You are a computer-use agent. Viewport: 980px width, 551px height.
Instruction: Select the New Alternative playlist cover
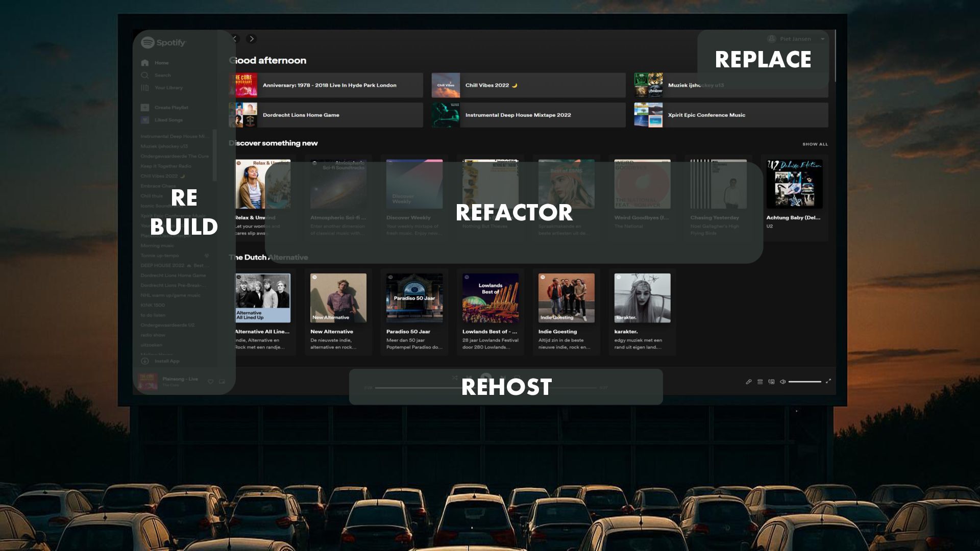338,298
